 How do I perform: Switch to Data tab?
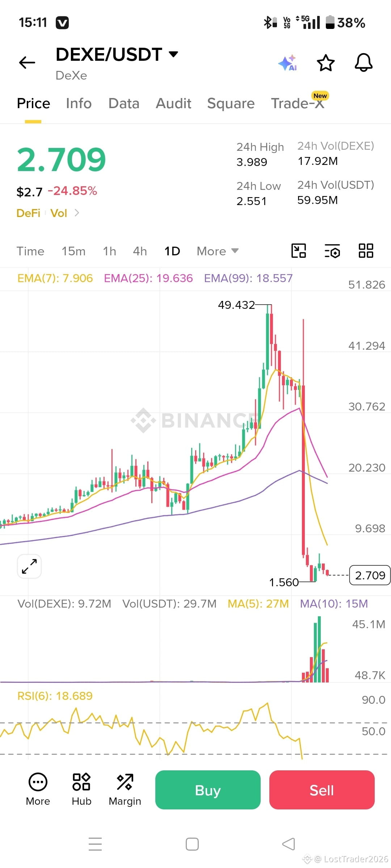click(x=124, y=103)
